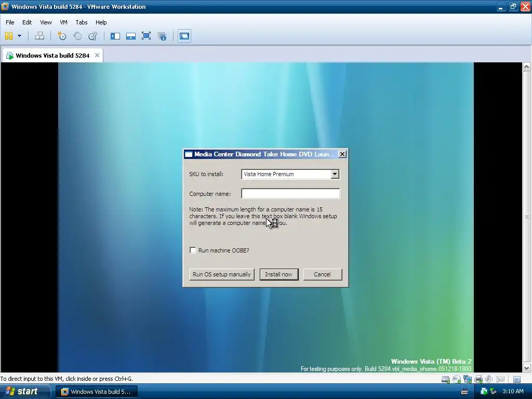The image size is (532, 399).
Task: Click the console view toolbar icon
Action: pyautogui.click(x=184, y=36)
